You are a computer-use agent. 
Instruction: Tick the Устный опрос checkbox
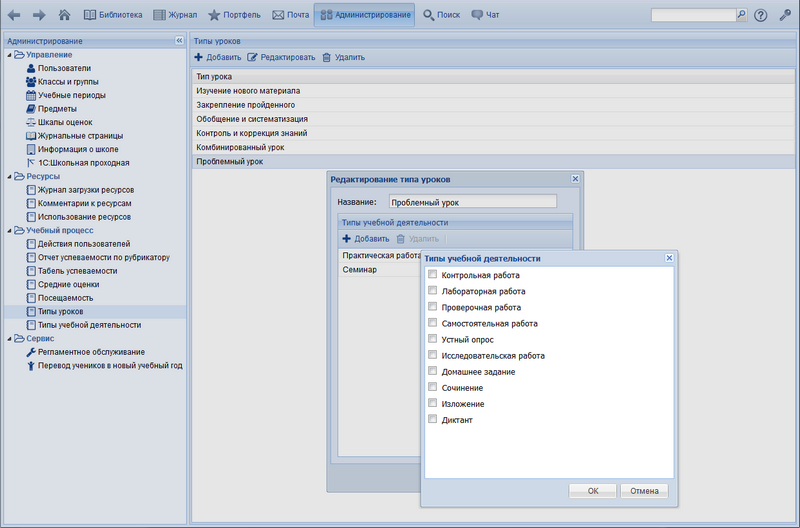(x=432, y=339)
